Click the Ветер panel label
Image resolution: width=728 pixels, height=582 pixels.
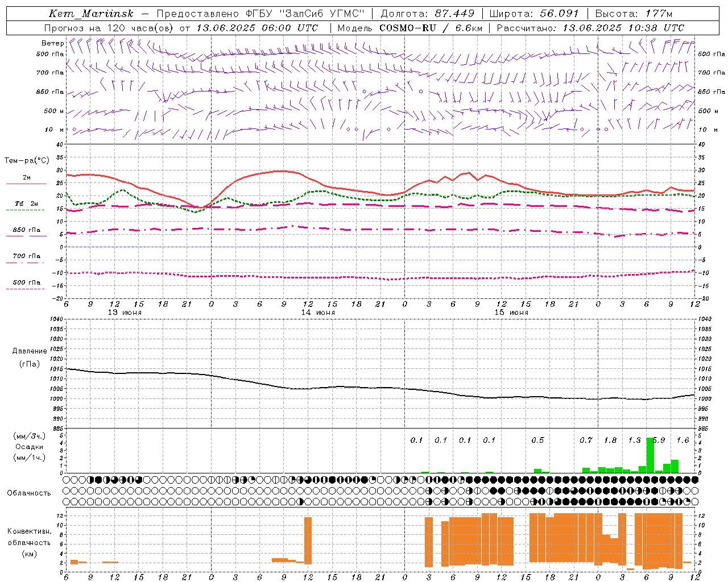[x=52, y=43]
